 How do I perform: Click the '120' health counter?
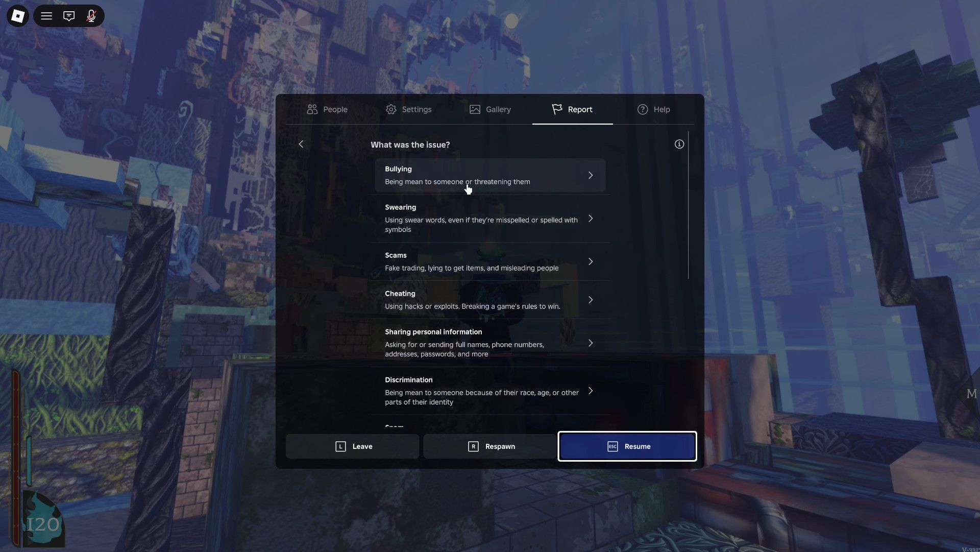click(43, 524)
